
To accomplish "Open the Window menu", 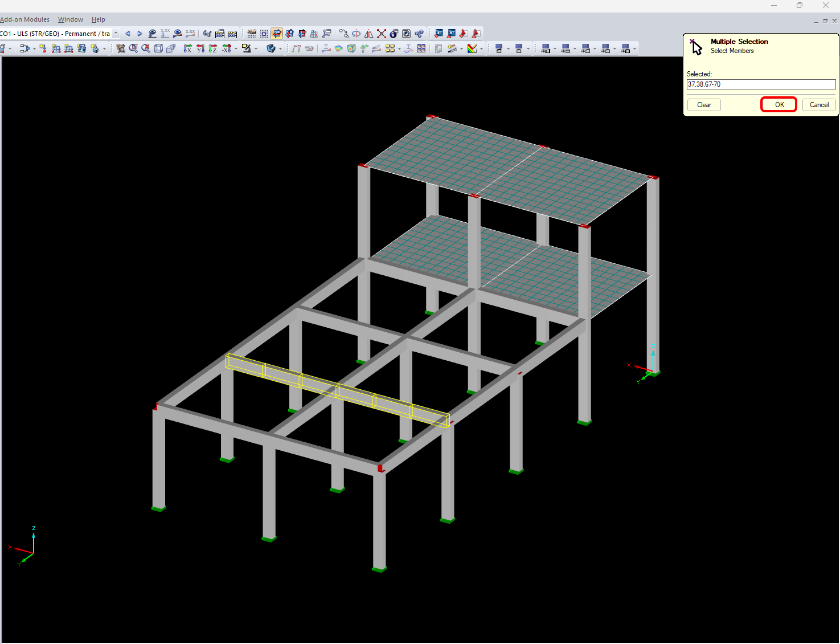I will [x=71, y=19].
